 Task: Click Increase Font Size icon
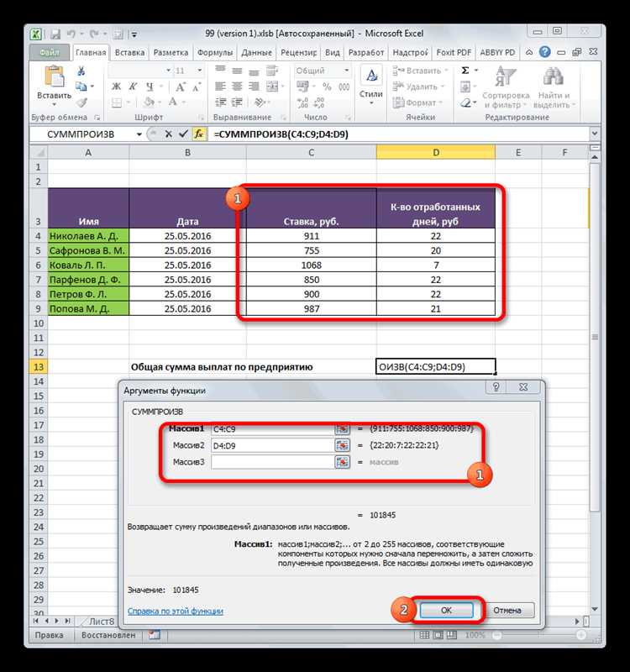tap(181, 87)
